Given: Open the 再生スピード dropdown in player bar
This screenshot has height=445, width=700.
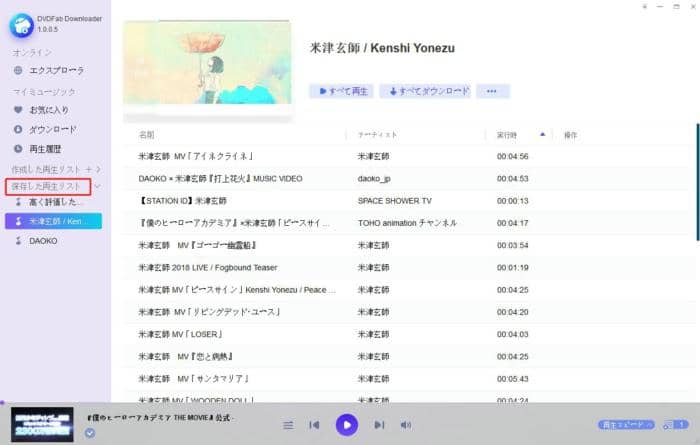Looking at the screenshot, I should (x=626, y=425).
